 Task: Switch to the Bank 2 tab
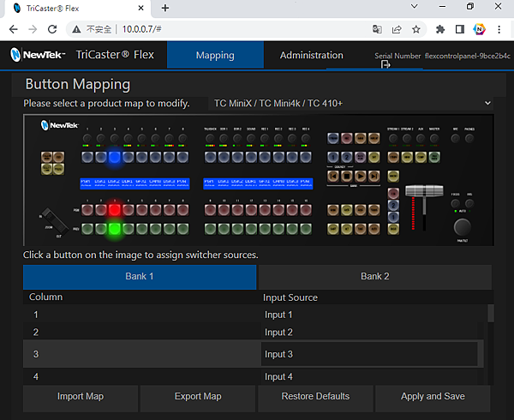pos(375,276)
